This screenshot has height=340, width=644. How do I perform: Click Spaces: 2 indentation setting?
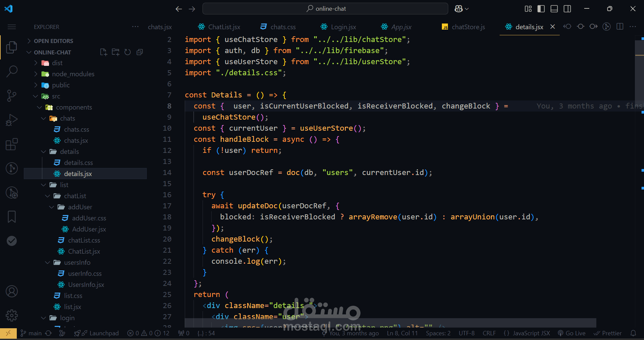click(x=438, y=333)
